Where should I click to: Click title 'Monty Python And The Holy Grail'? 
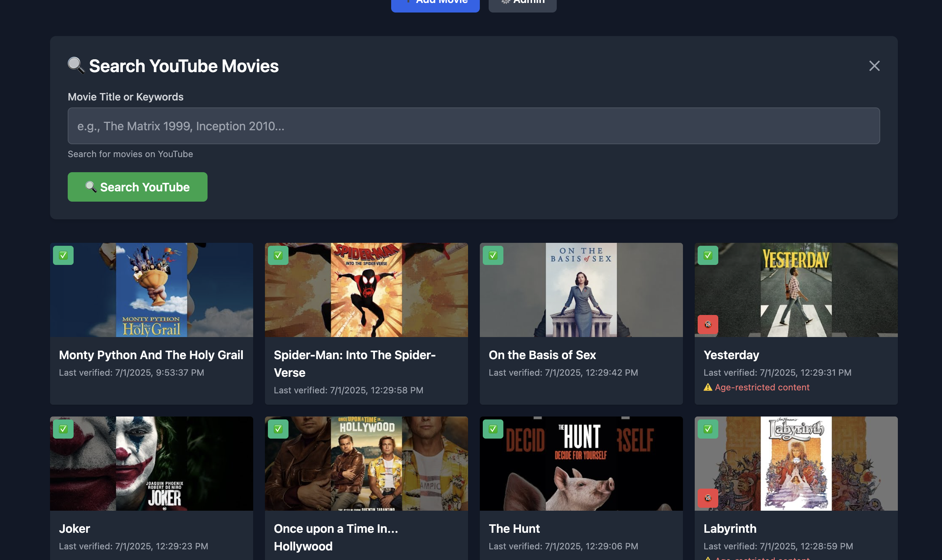pos(151,355)
